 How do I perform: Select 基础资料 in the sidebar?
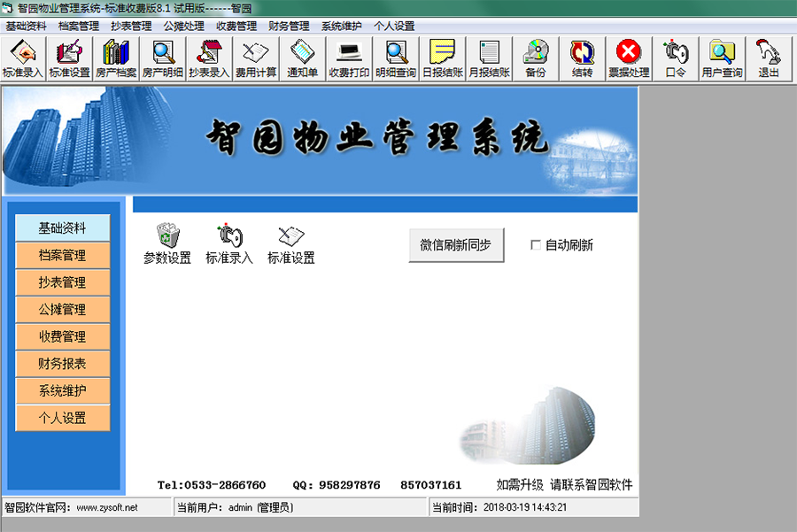tap(63, 228)
